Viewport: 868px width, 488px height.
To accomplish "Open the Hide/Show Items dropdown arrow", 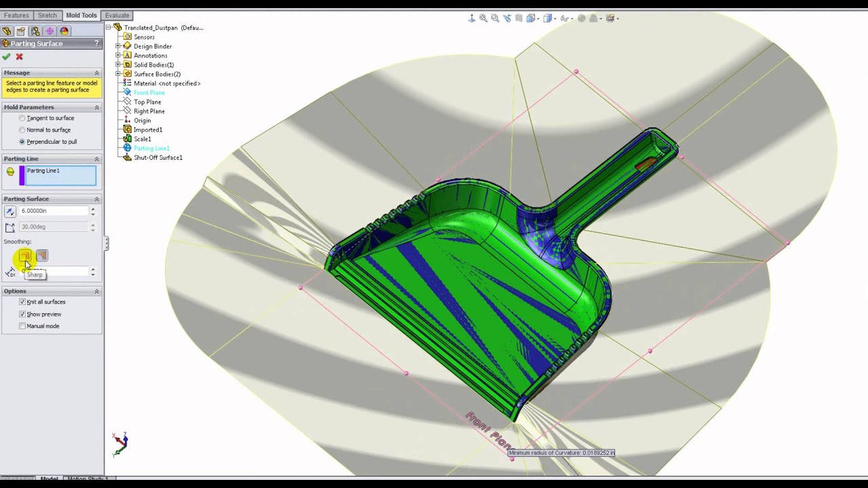I will click(572, 19).
